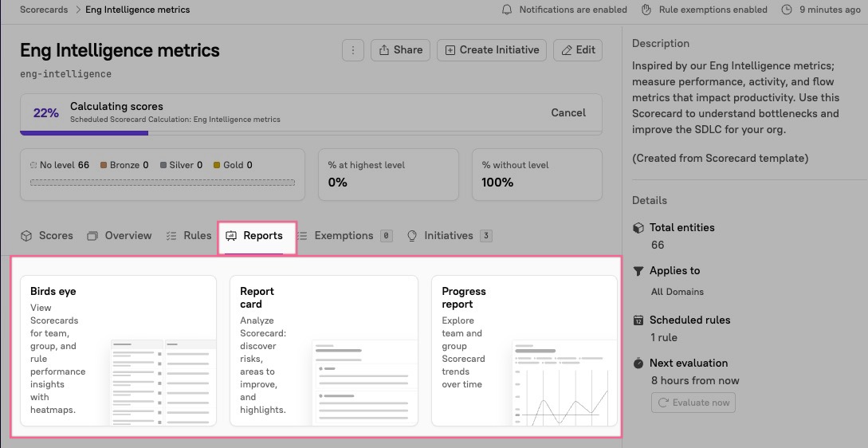Screen dimensions: 868x448
Task: Click the Applies to filter icon
Action: pyautogui.click(x=638, y=271)
